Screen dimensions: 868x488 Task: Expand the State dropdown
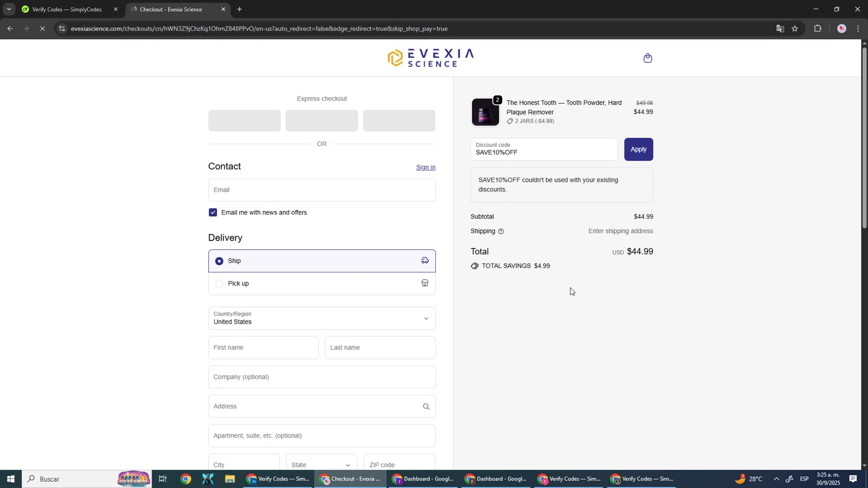tap(321, 464)
